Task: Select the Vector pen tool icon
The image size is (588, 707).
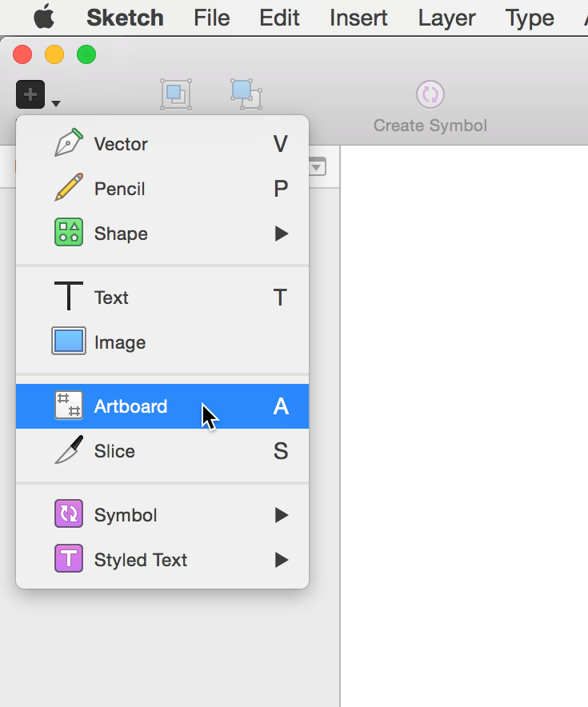Action: point(69,144)
